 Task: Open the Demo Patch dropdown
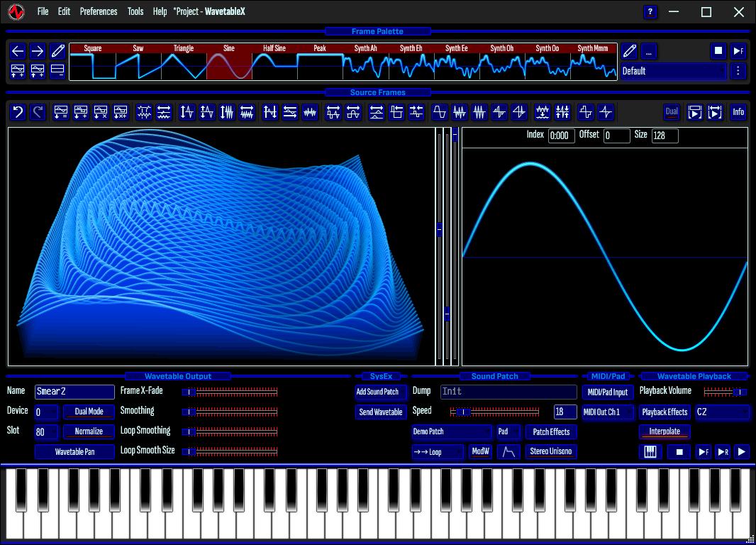(452, 431)
